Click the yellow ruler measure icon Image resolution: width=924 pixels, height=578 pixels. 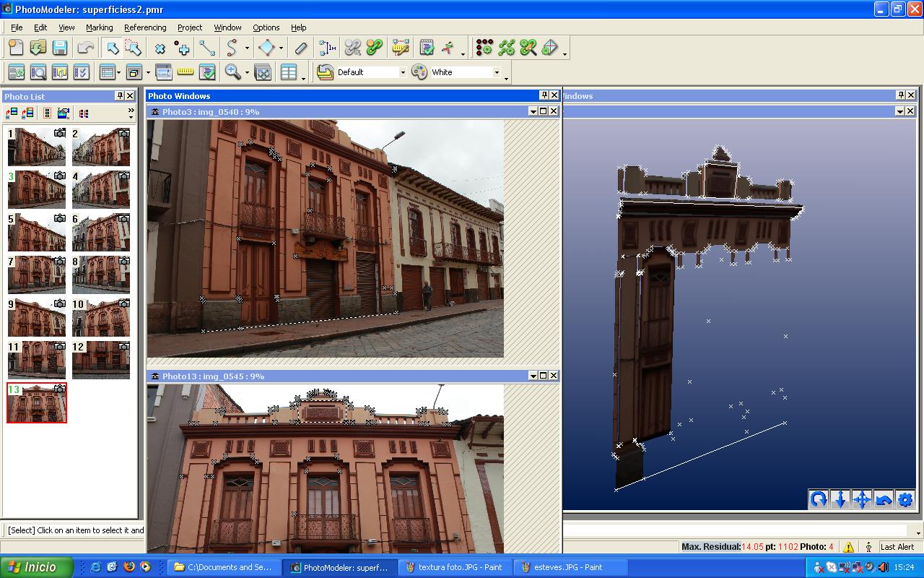coord(186,72)
